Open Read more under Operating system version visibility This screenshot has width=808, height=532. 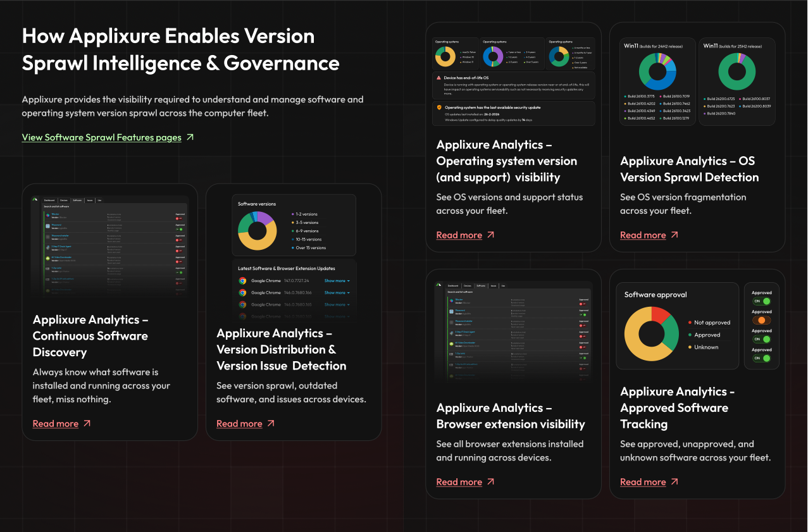tap(459, 235)
